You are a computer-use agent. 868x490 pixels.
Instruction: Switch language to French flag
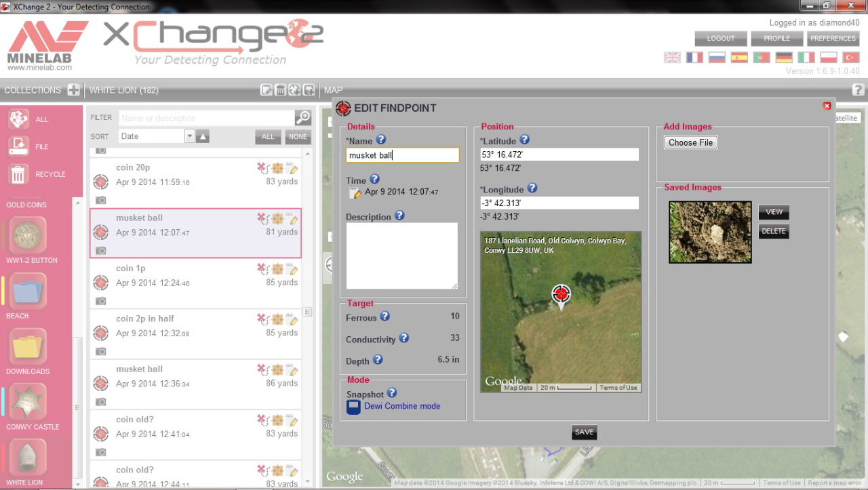pyautogui.click(x=694, y=58)
